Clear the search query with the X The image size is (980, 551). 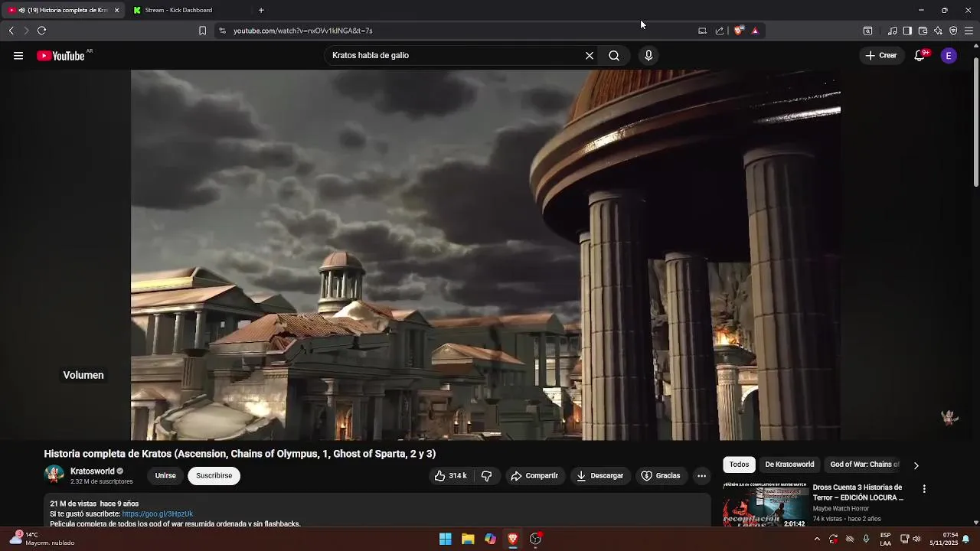click(x=590, y=56)
